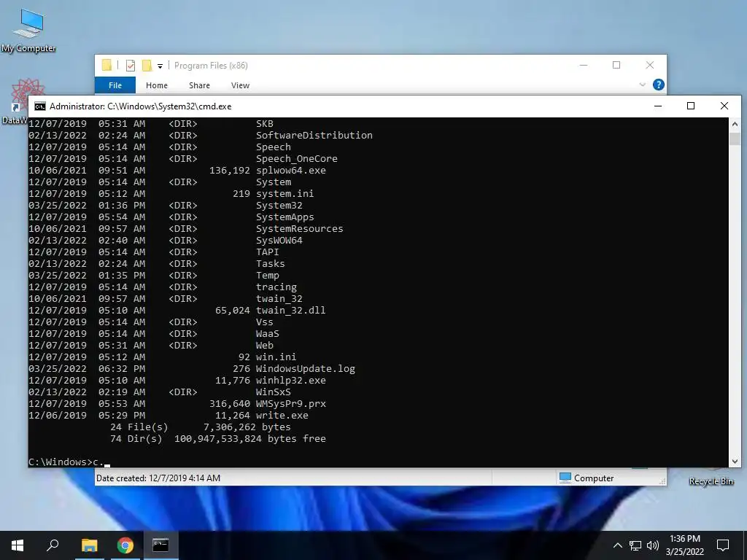Click the Properties checkmark quick access icon

pos(130,66)
